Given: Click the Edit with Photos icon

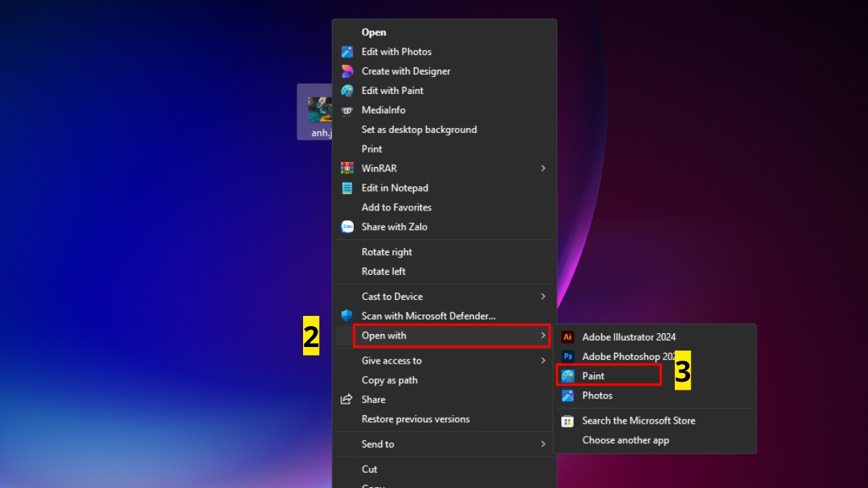Looking at the screenshot, I should (348, 51).
